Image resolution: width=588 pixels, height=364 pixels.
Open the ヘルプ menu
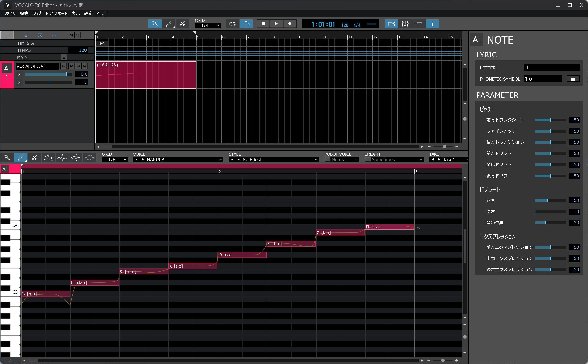click(x=102, y=13)
